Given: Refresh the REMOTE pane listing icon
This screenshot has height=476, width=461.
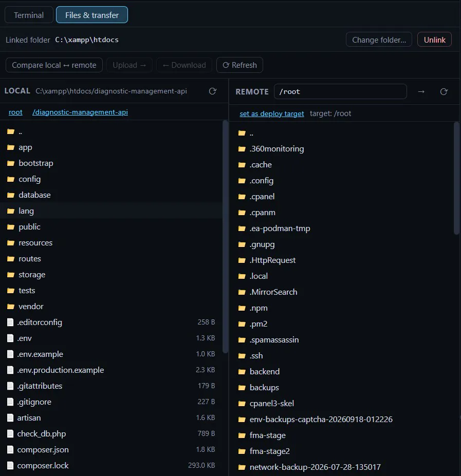Looking at the screenshot, I should (444, 92).
